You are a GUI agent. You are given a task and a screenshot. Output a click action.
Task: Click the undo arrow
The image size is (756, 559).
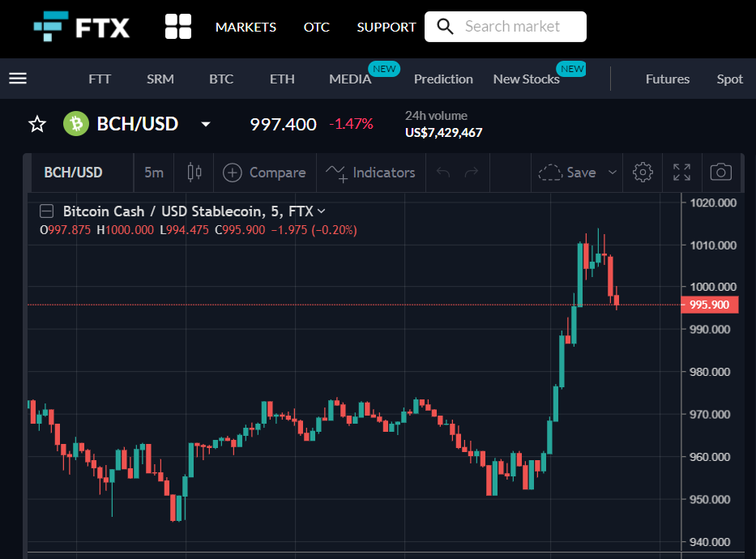point(443,172)
